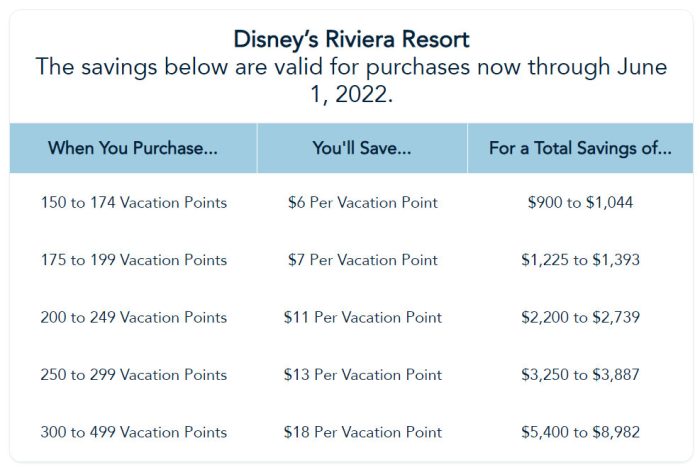Select the 175 to 199 Vacation Points cell

point(133,260)
